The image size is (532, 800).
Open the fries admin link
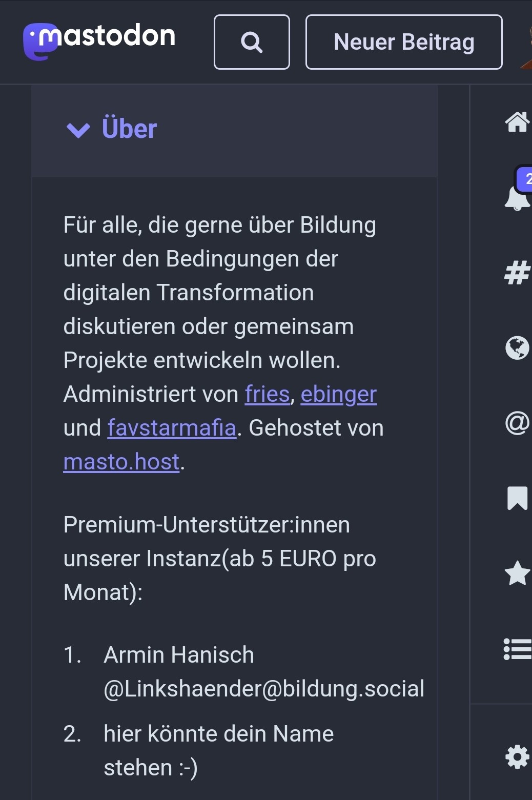pyautogui.click(x=267, y=394)
